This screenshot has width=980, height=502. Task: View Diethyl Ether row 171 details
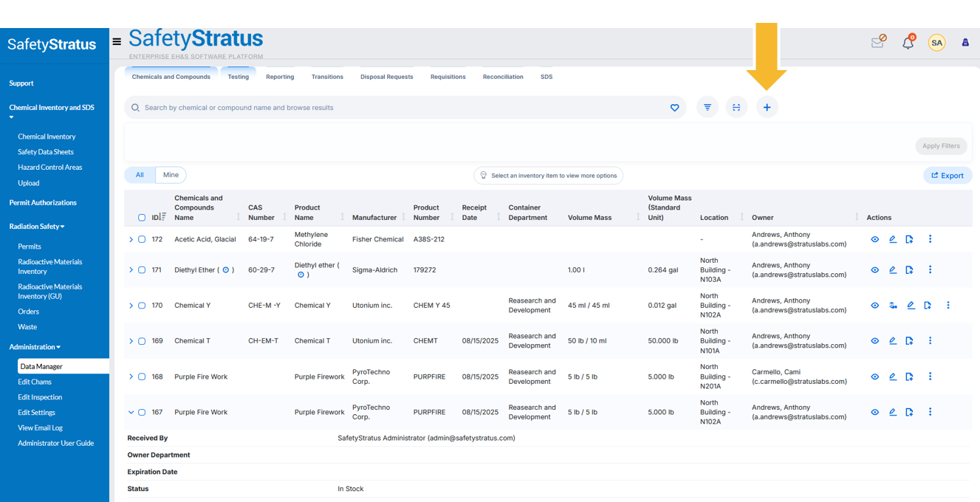[x=875, y=270]
